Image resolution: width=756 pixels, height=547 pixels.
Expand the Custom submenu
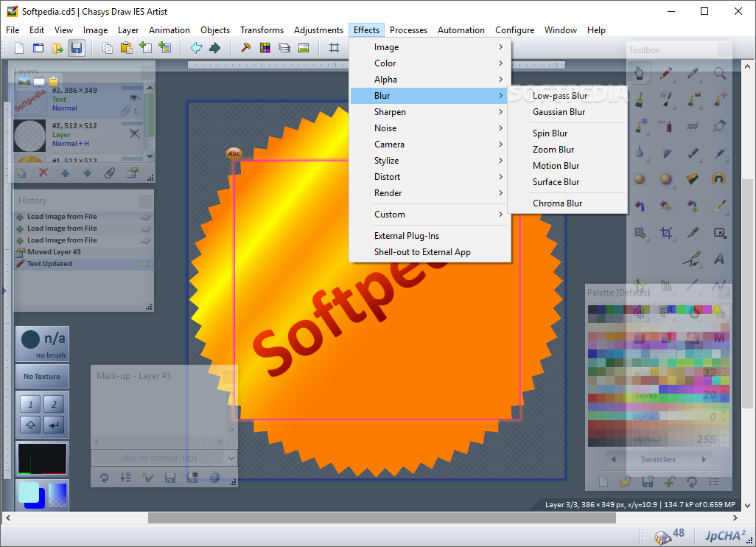coord(430,215)
